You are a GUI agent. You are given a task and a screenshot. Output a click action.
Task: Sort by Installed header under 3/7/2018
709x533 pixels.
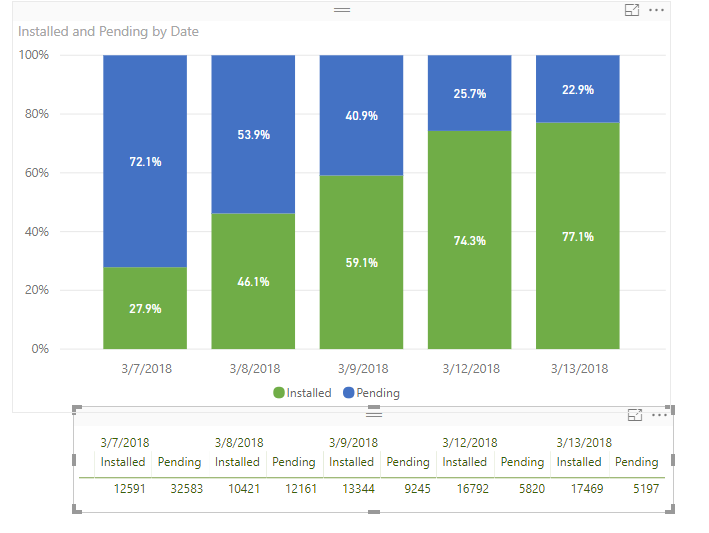123,462
